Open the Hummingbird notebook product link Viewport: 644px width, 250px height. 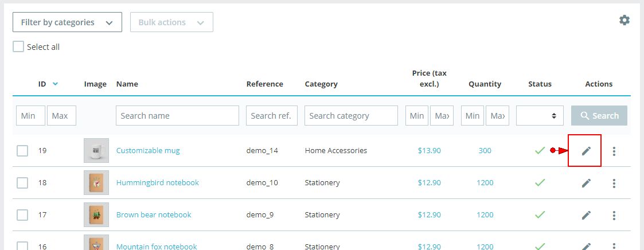point(157,182)
